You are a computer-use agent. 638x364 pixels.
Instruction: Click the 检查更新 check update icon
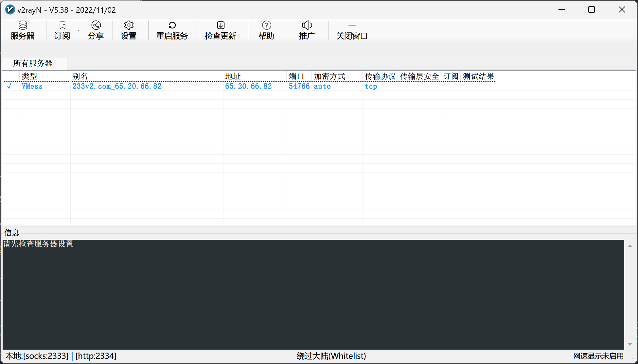point(221,30)
